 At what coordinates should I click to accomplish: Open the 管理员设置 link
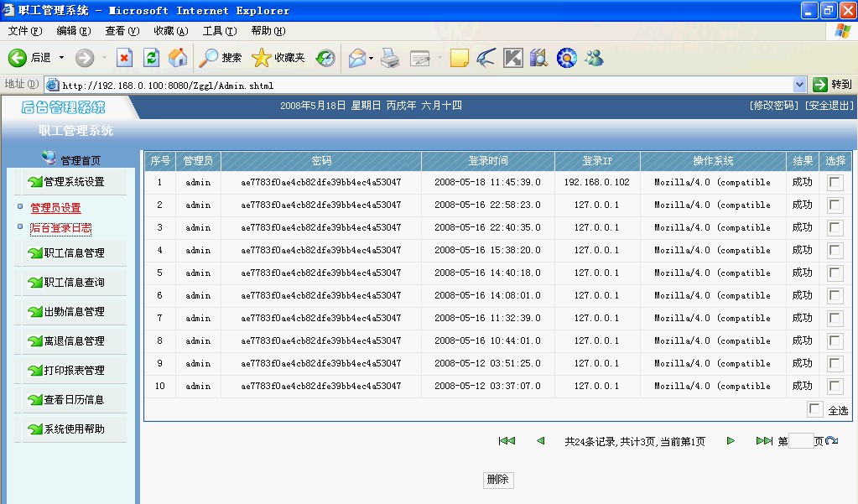pos(55,208)
